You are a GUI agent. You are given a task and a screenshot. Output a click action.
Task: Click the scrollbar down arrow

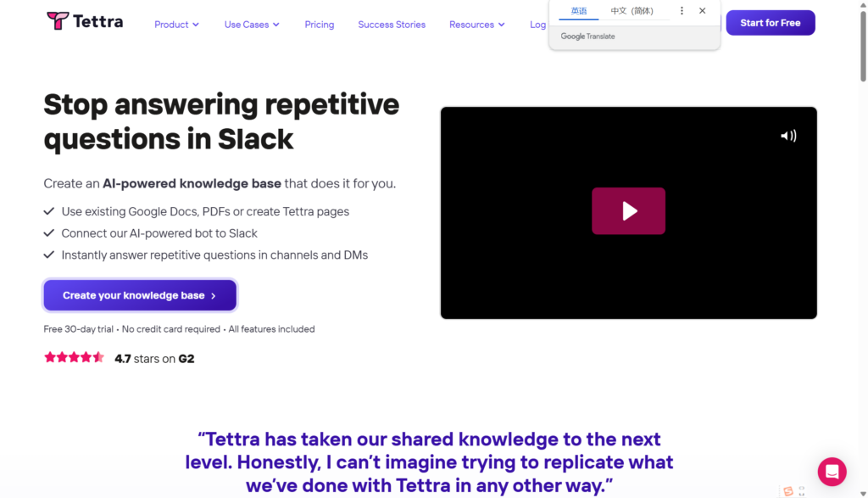coord(863,492)
